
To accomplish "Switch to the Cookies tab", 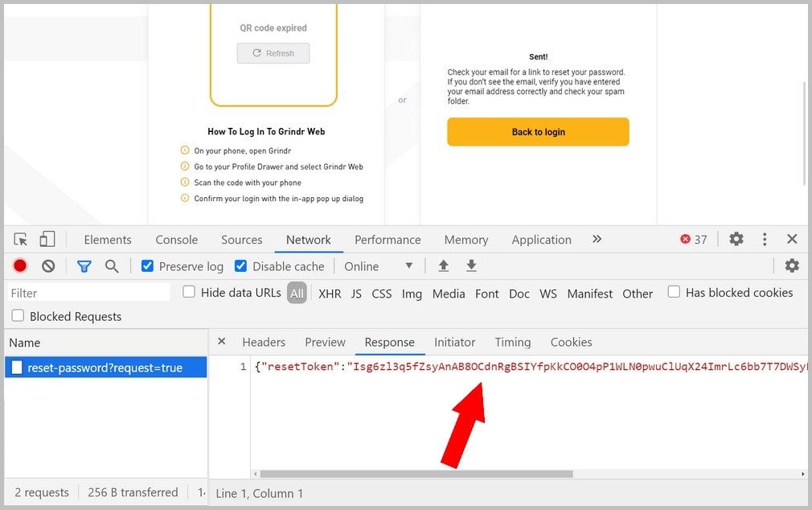I will coord(571,342).
